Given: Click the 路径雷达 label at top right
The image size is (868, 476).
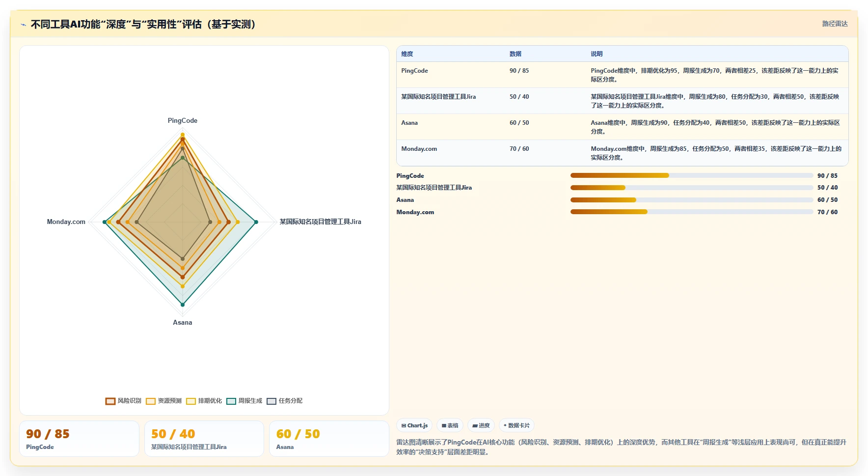Looking at the screenshot, I should coord(835,24).
